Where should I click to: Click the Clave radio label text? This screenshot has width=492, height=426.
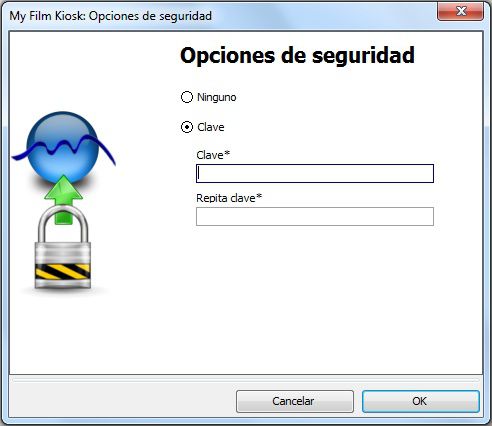(211, 127)
